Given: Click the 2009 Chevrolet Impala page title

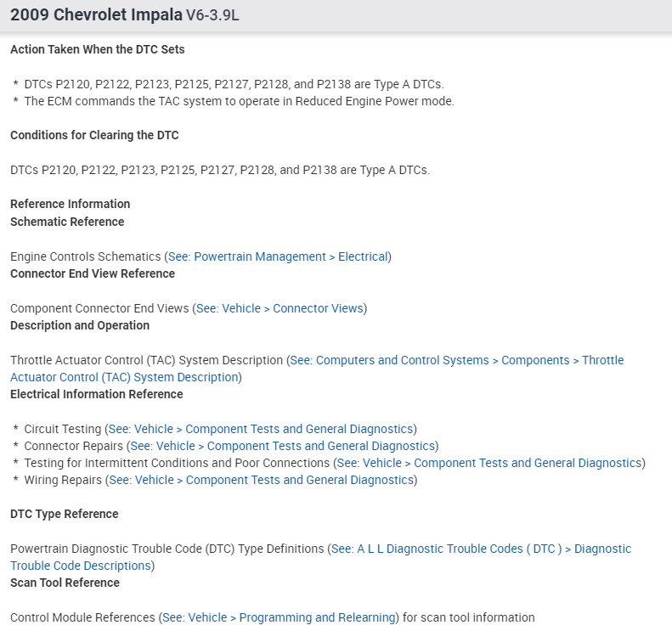Looking at the screenshot, I should point(96,15).
